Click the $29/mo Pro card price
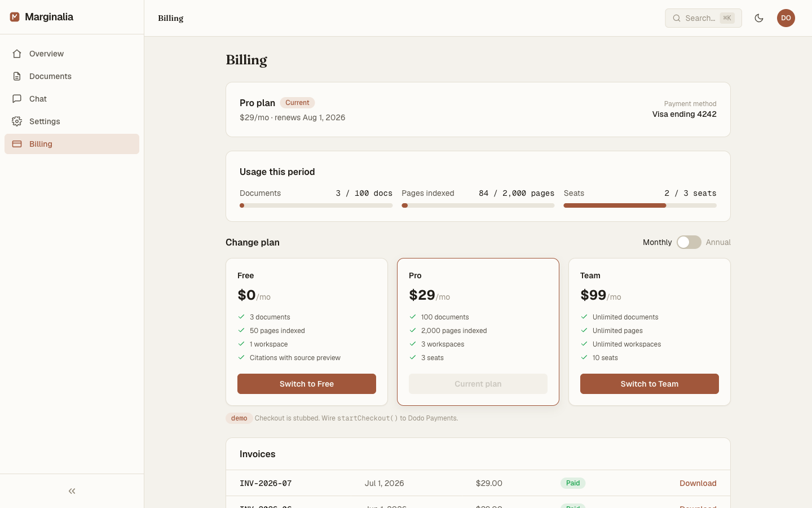This screenshot has height=508, width=812. click(x=429, y=295)
